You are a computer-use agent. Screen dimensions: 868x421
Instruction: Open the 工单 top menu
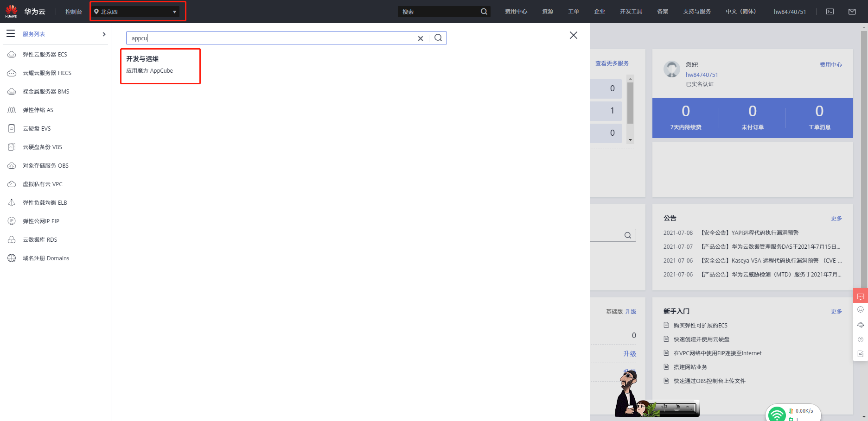coord(574,12)
